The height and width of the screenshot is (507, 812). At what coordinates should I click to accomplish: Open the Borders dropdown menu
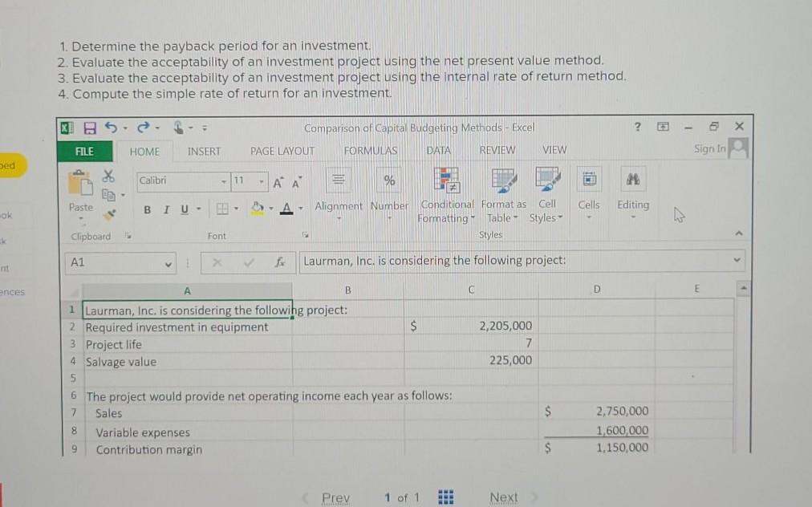(236, 209)
